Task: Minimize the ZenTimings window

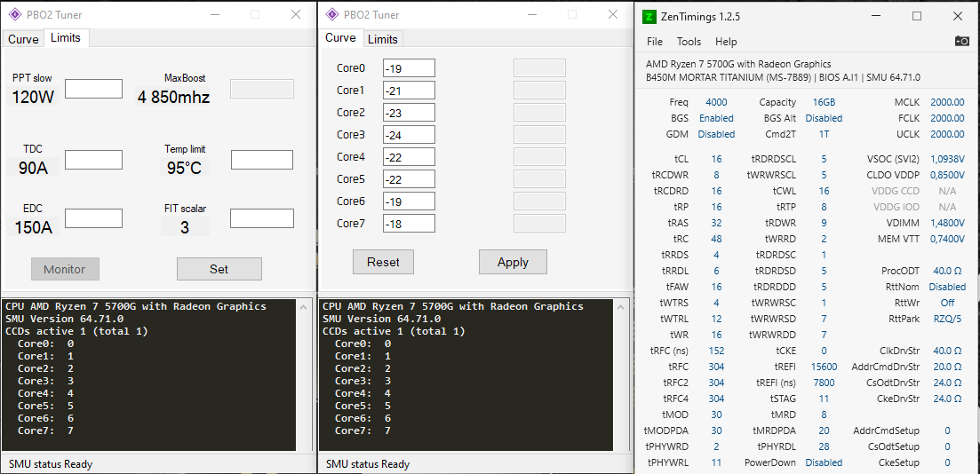Action: pyautogui.click(x=877, y=17)
